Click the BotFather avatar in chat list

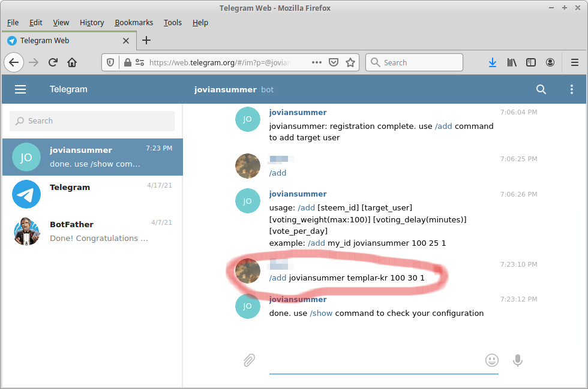(26, 231)
